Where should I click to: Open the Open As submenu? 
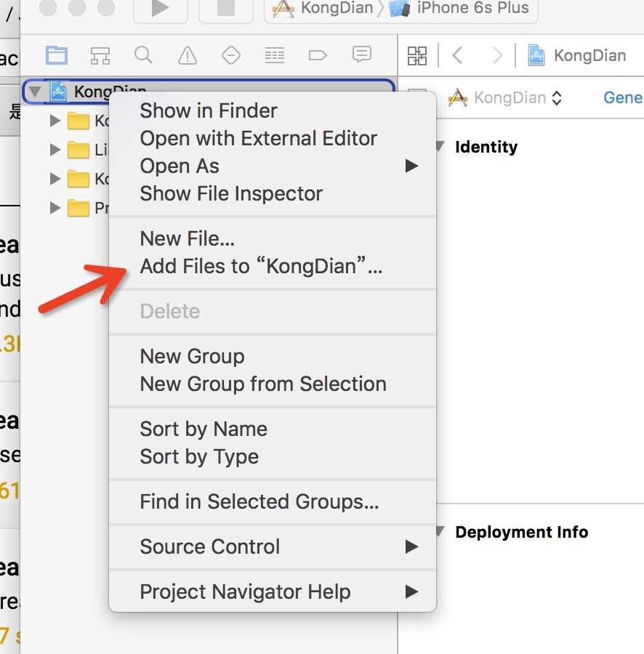(273, 166)
